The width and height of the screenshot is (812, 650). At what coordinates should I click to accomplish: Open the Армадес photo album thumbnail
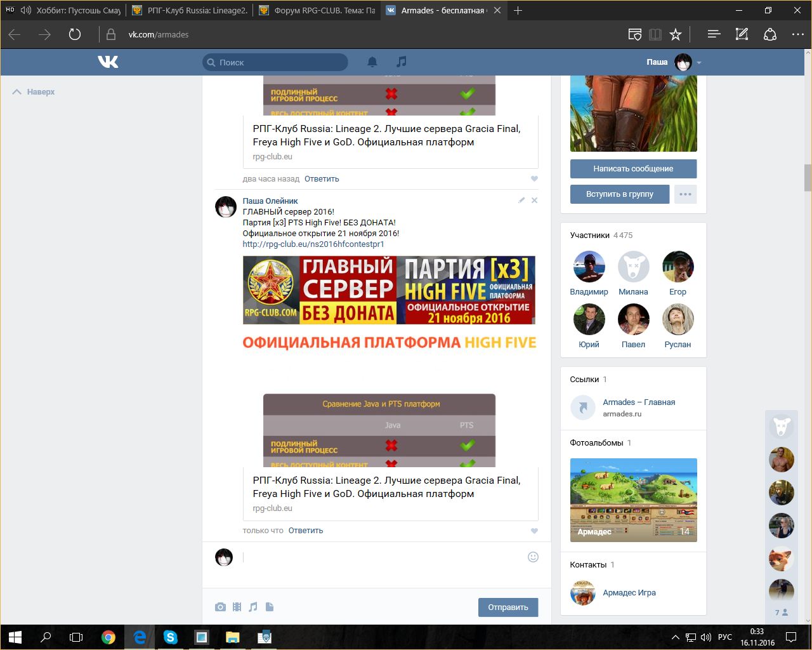[x=633, y=500]
